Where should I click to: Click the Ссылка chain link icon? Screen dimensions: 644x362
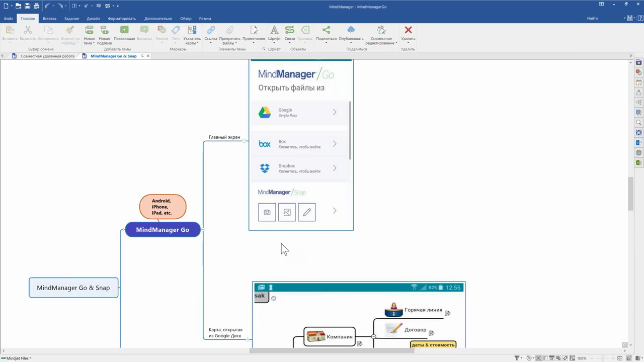pyautogui.click(x=211, y=30)
